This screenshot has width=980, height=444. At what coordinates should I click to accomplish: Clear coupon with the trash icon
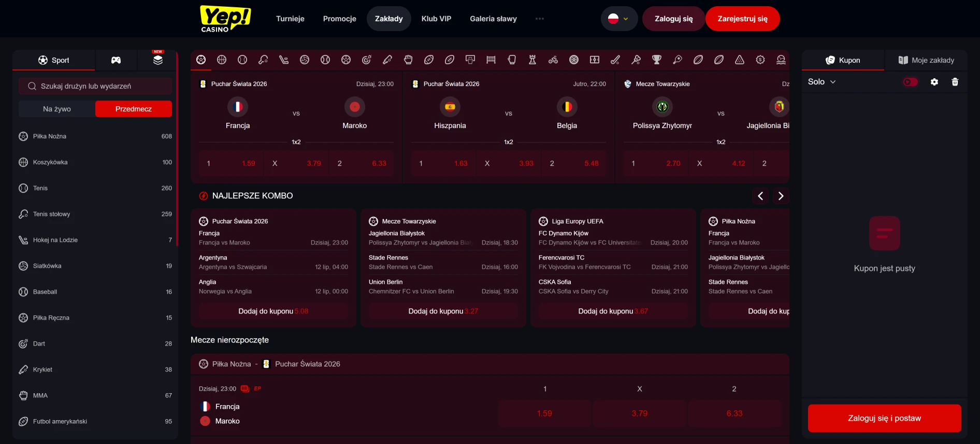coord(955,82)
